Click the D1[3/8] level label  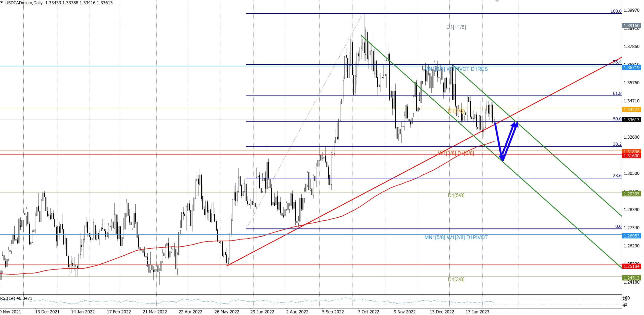pos(456,280)
